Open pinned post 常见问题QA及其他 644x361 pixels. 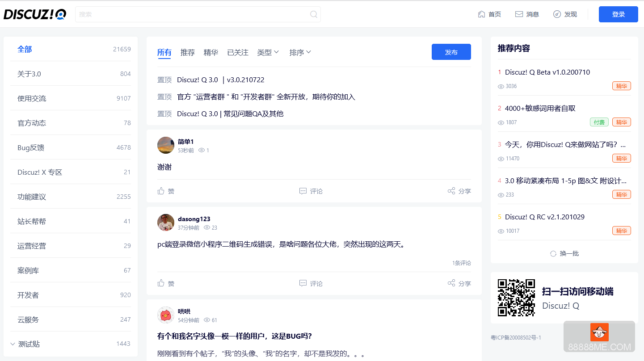(x=230, y=114)
